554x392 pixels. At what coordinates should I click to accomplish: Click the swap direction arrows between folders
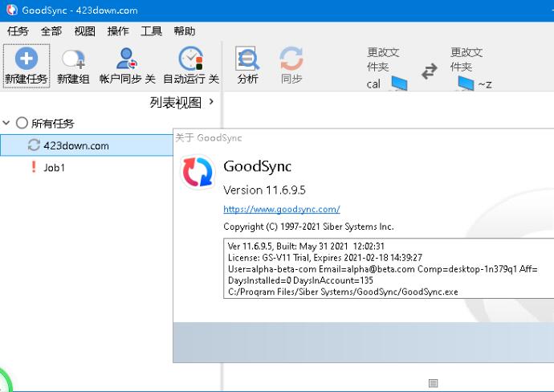click(x=430, y=71)
